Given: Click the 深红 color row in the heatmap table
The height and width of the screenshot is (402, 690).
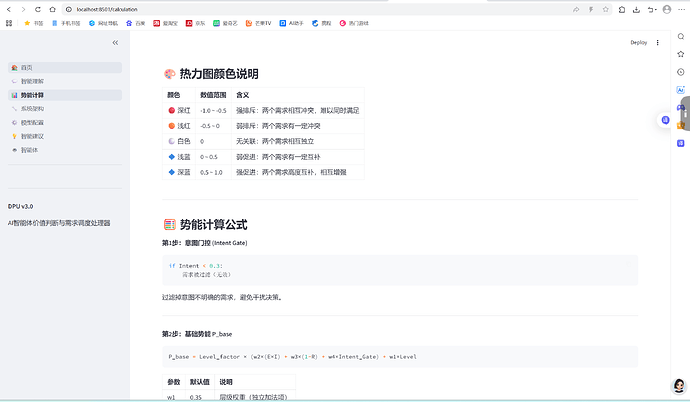Looking at the screenshot, I should [263, 110].
